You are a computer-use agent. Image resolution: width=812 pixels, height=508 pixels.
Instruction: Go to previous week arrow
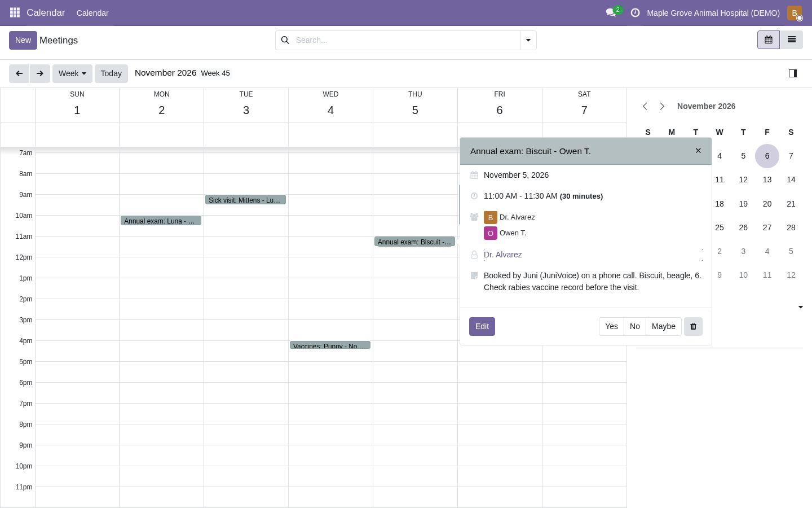click(19, 73)
